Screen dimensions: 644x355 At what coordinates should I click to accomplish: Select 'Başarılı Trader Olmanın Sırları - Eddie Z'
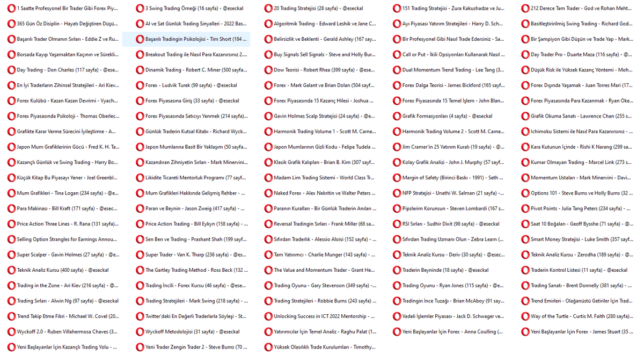click(x=68, y=39)
